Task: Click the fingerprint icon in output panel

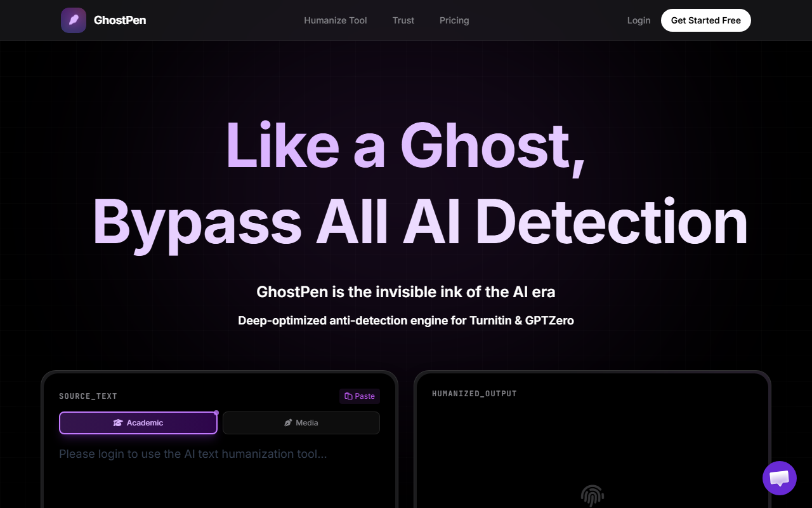Action: click(x=593, y=496)
